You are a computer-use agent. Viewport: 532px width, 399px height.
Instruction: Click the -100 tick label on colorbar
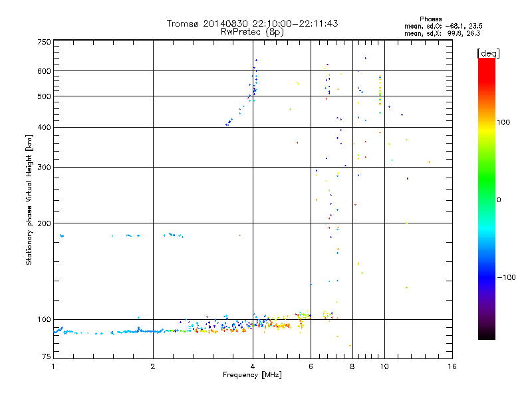[x=507, y=277]
